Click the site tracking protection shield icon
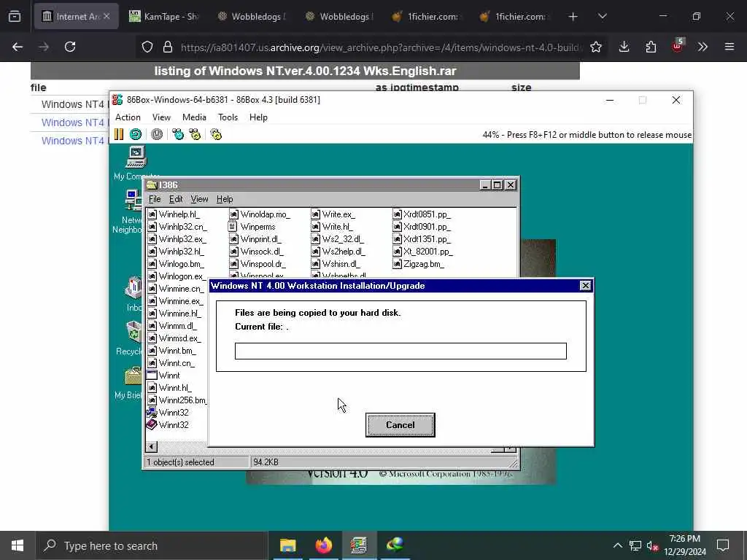 click(x=147, y=47)
